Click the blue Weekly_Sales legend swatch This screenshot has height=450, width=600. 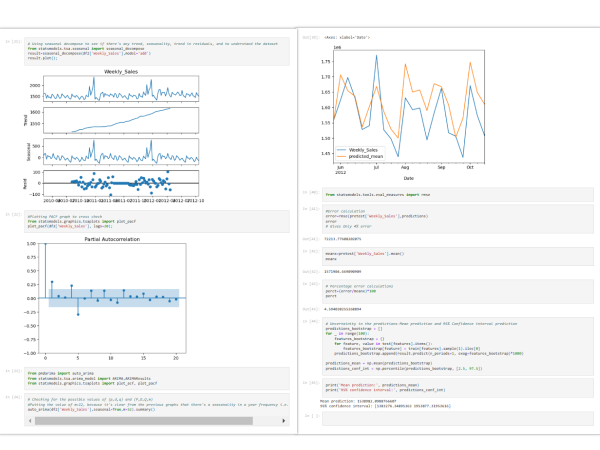coord(342,149)
